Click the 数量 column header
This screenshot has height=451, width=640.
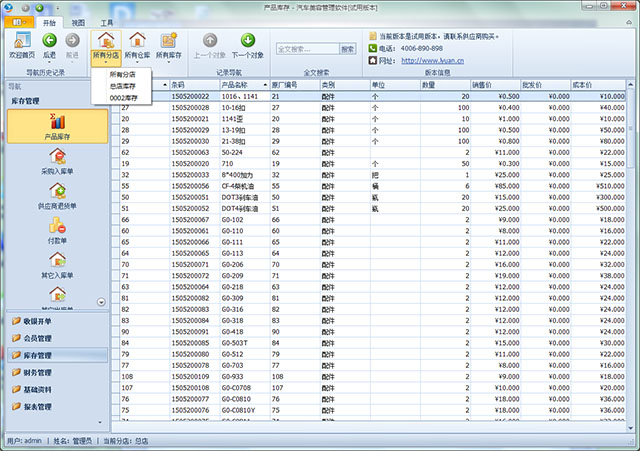tap(445, 85)
